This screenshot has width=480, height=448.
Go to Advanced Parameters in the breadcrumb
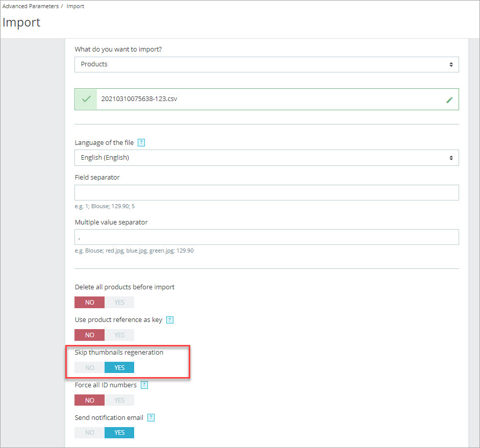pos(30,7)
